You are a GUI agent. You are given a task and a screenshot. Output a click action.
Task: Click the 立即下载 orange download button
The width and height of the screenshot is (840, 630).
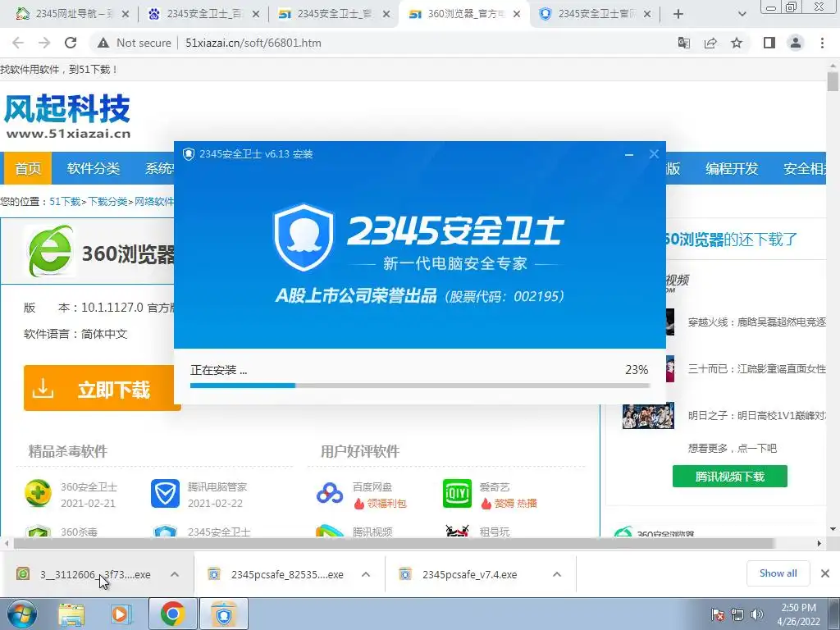pos(102,388)
